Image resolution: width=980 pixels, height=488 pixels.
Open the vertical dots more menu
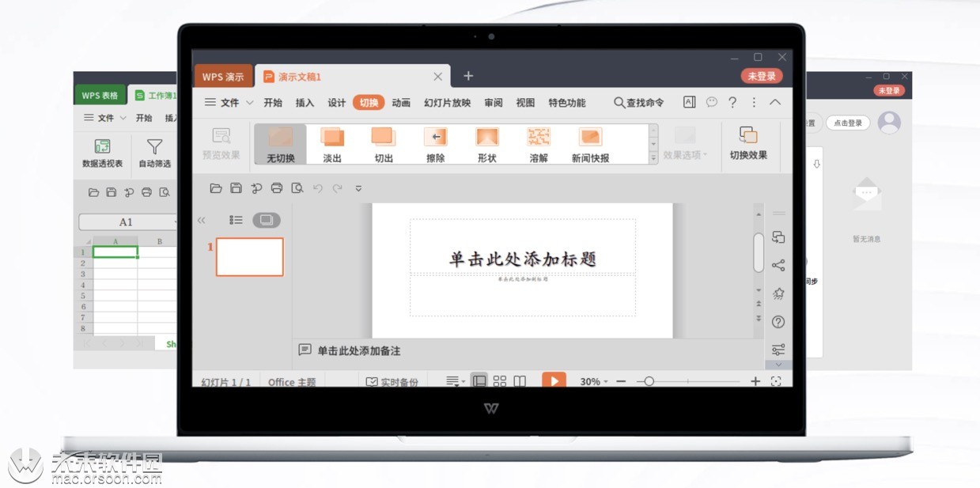(754, 102)
